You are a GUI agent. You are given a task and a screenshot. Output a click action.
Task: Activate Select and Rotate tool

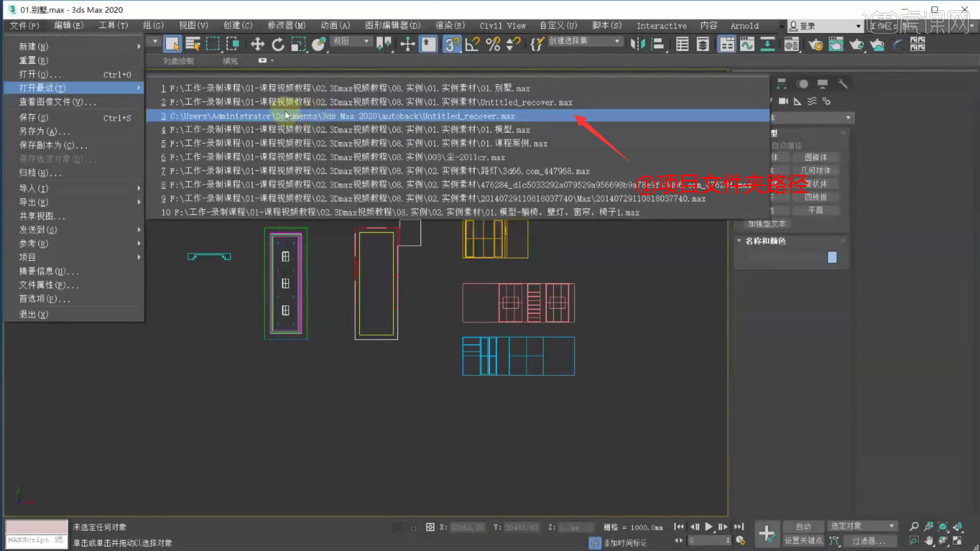[x=278, y=44]
